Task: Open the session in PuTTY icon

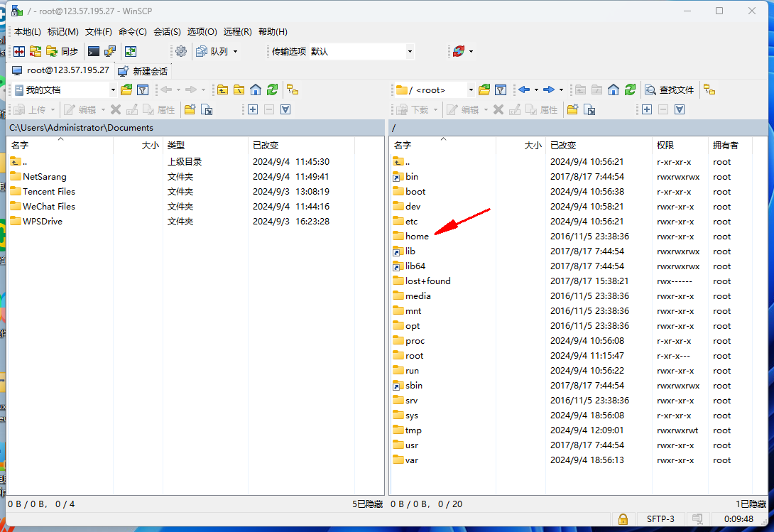Action: tap(109, 51)
